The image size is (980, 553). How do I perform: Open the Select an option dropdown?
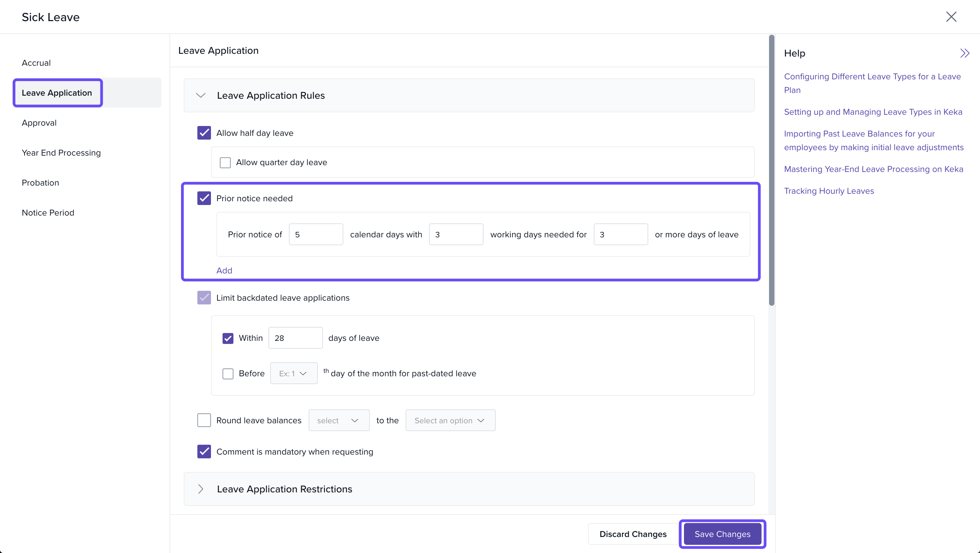450,420
